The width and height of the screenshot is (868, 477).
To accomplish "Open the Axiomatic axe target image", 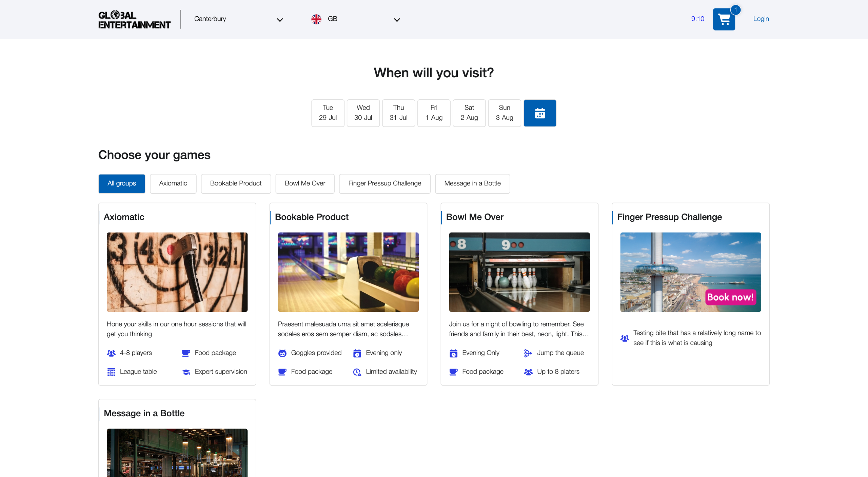I will point(177,272).
